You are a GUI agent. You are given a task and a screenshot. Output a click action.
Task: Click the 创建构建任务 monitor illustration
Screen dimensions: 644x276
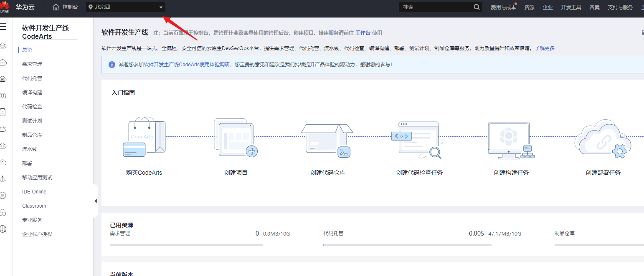tap(511, 141)
